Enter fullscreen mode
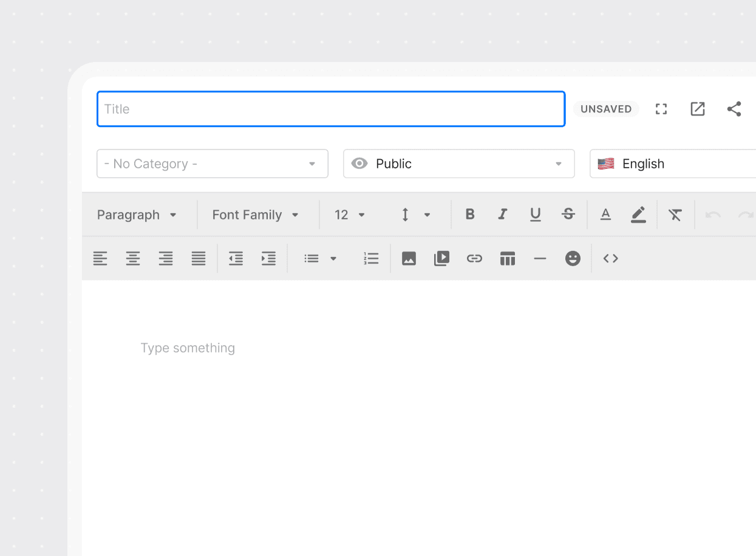Screen dimensions: 756x556 pos(661,109)
